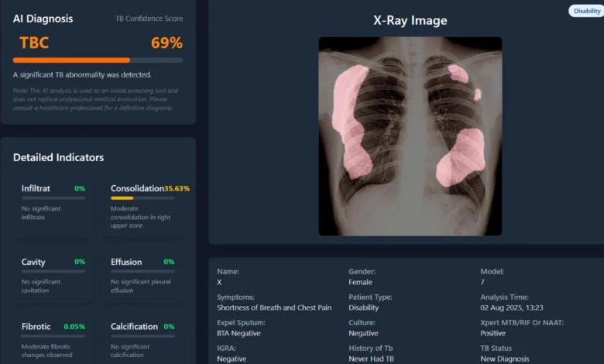Click the Infiltrat indicator title

[x=36, y=188]
